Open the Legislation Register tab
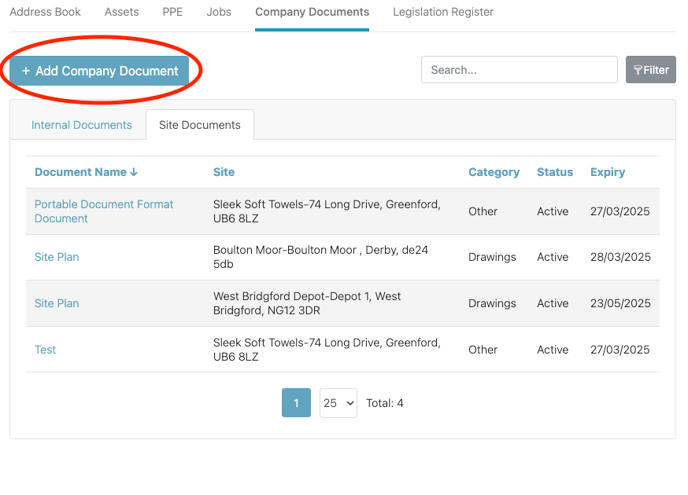 coord(443,12)
